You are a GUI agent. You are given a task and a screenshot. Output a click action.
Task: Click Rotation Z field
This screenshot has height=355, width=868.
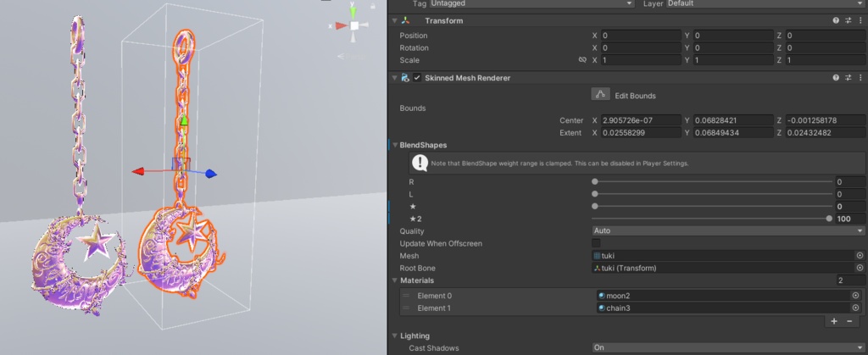coord(826,47)
